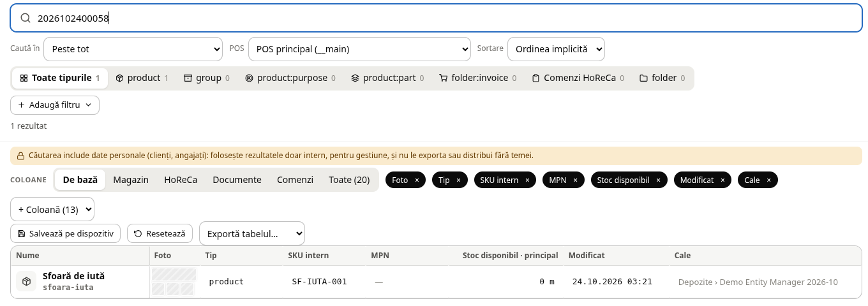868x306 pixels.
Task: Remove the Foto column chip
Action: point(417,180)
